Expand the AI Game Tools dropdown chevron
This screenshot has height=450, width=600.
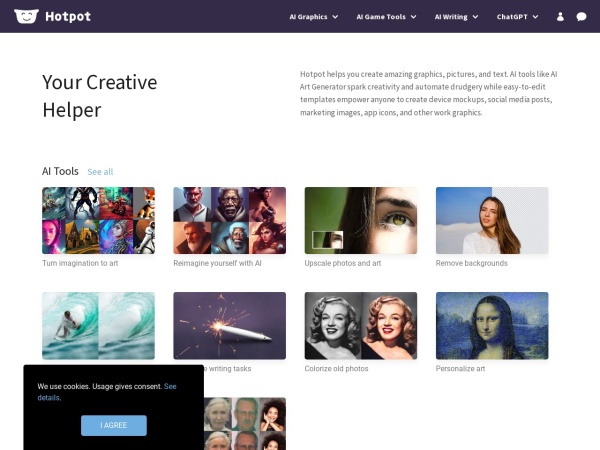[413, 17]
